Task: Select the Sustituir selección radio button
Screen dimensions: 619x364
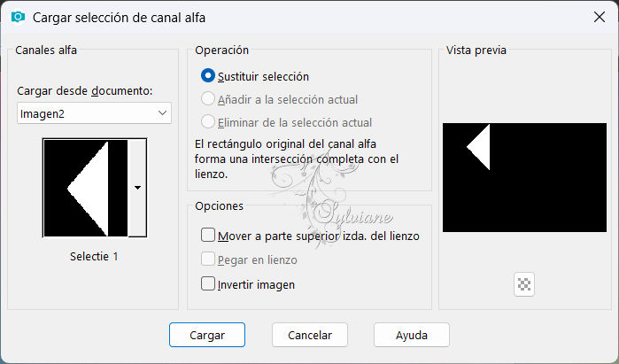Action: (207, 76)
